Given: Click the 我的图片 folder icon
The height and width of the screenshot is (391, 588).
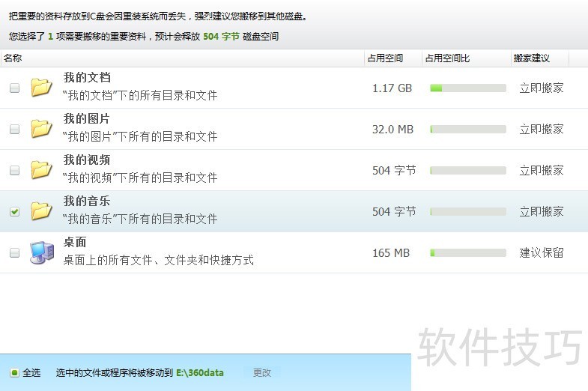Looking at the screenshot, I should pos(41,128).
